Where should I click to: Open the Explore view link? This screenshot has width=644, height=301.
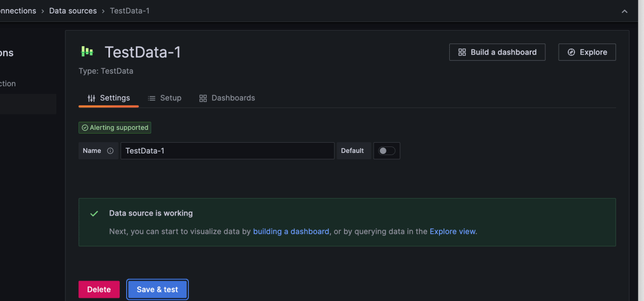tap(453, 231)
